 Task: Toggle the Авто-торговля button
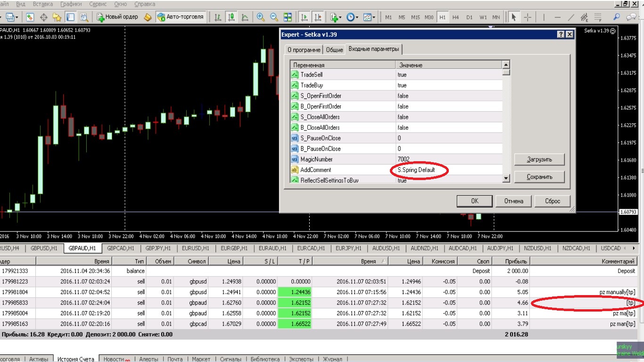[x=181, y=17]
